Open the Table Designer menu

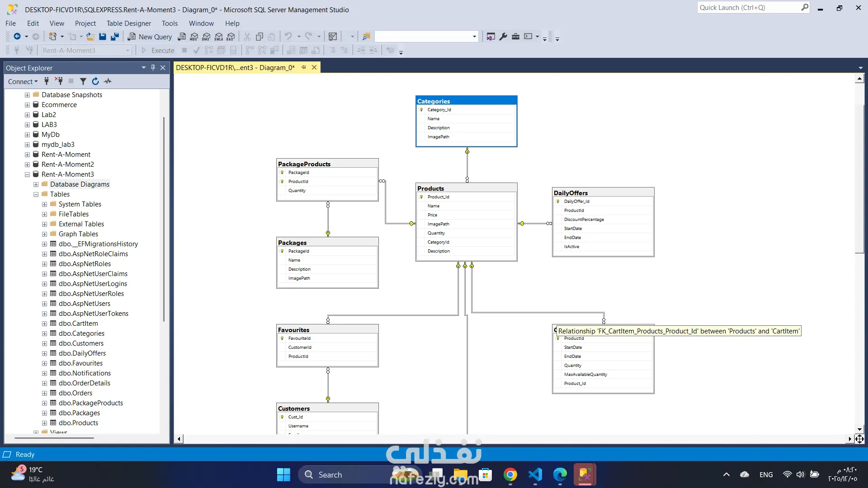(x=128, y=23)
